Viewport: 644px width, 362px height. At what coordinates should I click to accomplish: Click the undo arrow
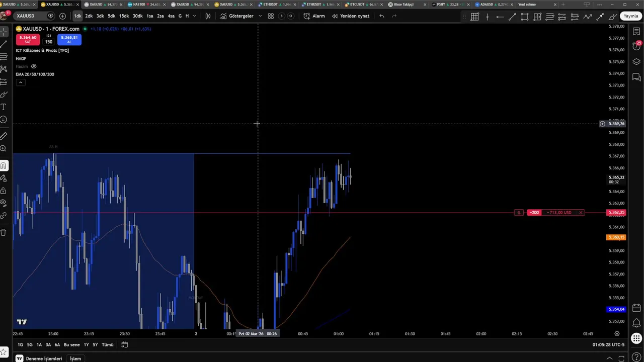pyautogui.click(x=382, y=16)
